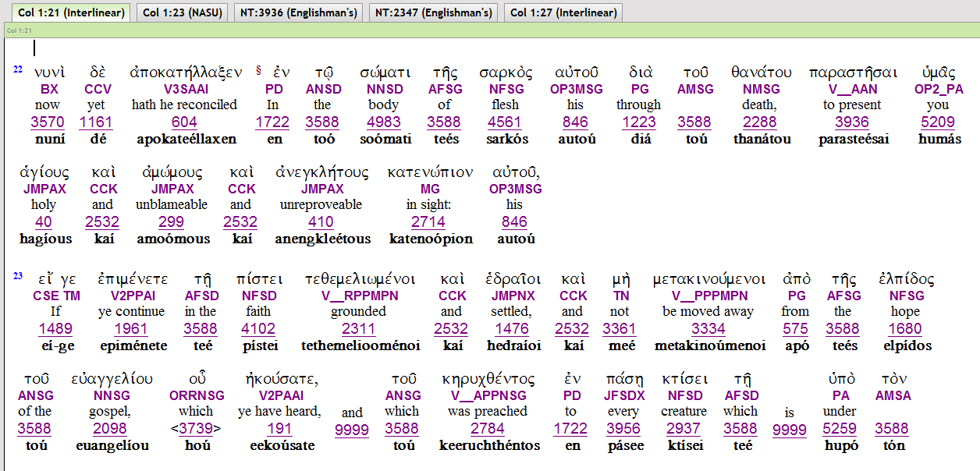980x471 pixels.
Task: Open Strong's number 2937 link
Action: (684, 429)
